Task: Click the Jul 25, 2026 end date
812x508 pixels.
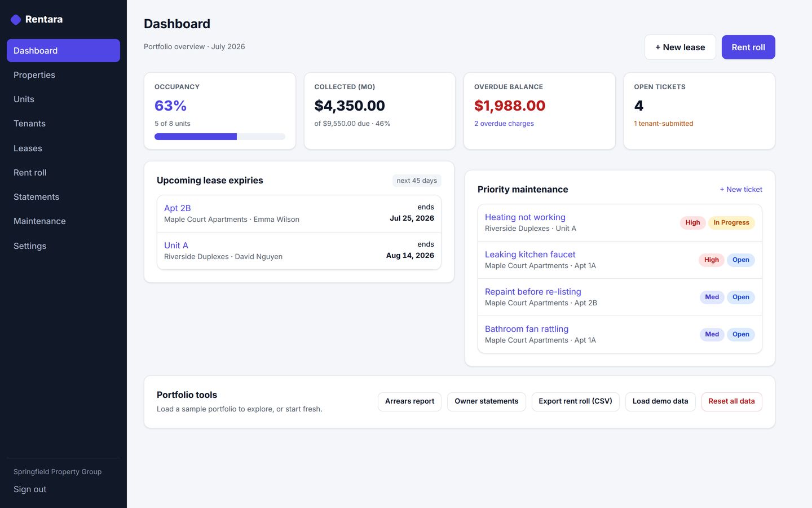Action: [412, 218]
